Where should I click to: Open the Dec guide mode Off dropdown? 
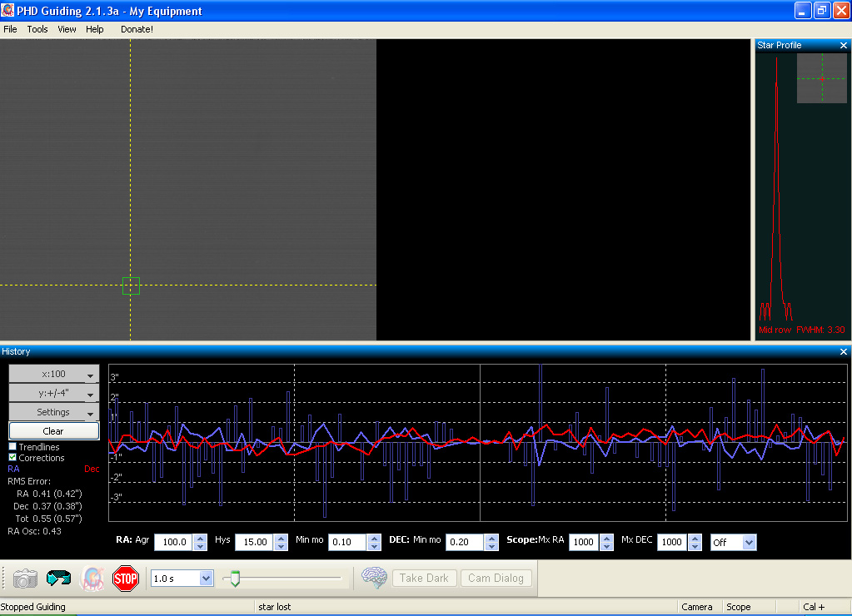[x=749, y=542]
